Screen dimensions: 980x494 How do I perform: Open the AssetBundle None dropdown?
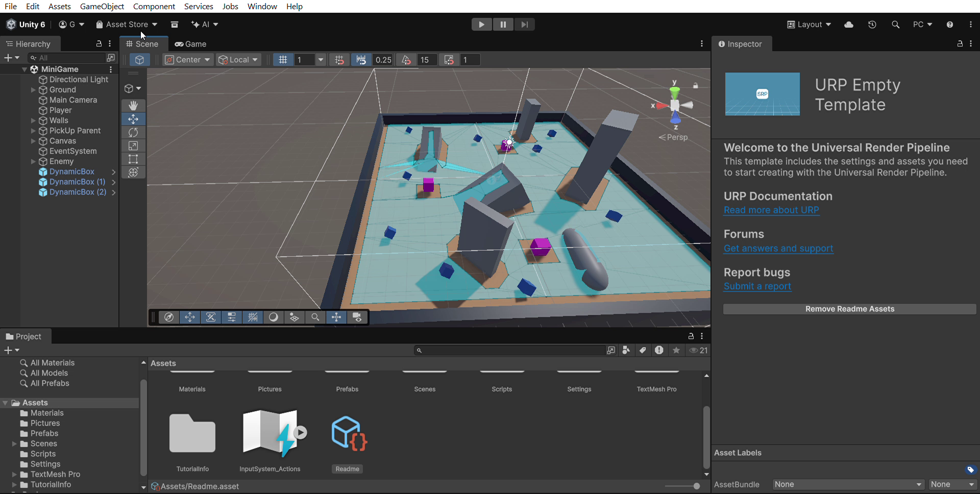click(848, 484)
